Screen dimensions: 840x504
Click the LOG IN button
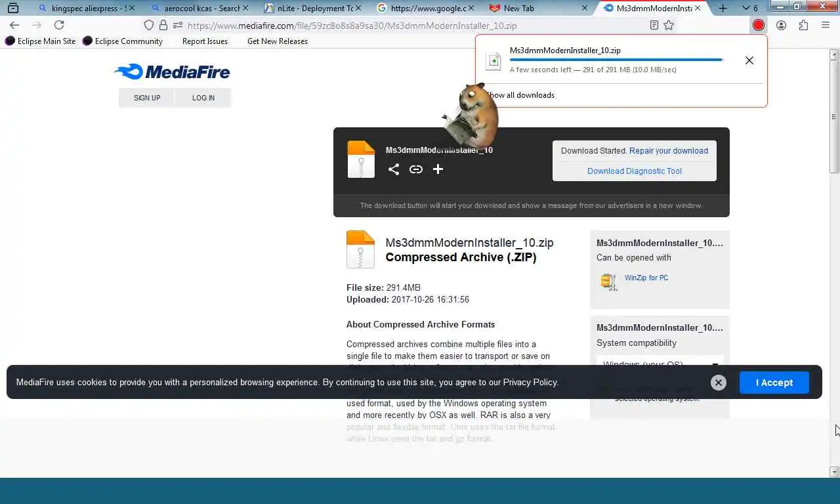click(203, 98)
